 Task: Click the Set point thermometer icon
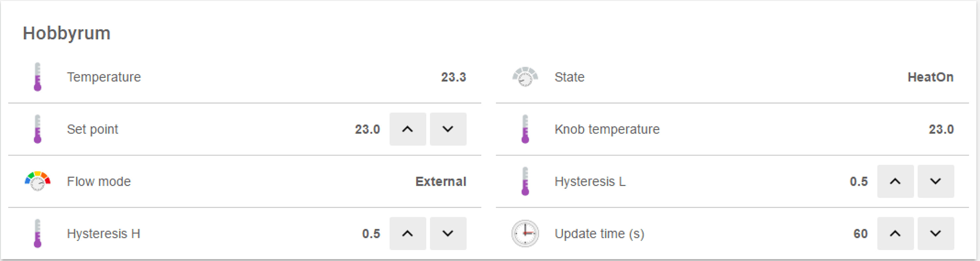(x=37, y=129)
